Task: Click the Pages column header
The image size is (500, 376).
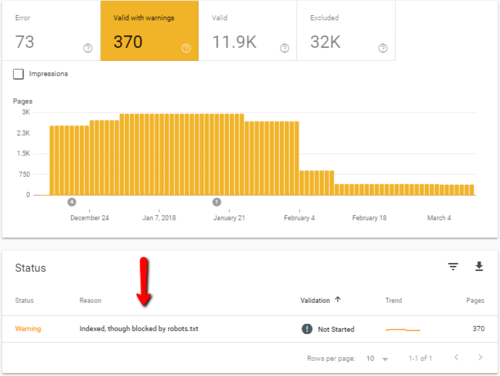Action: click(x=475, y=301)
